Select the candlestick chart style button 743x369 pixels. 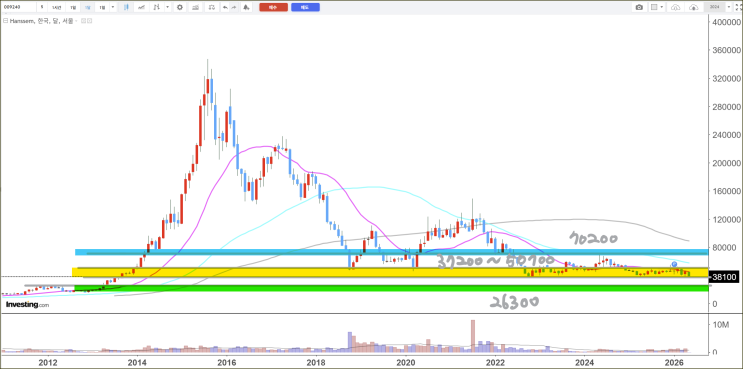pos(126,7)
